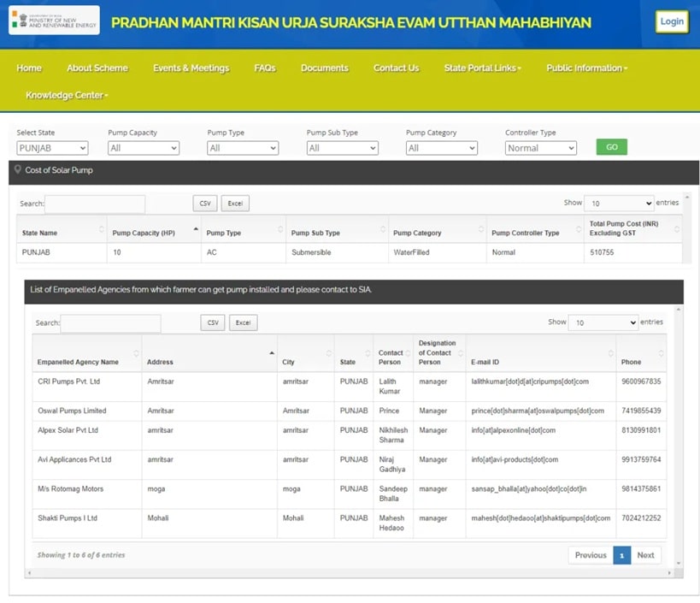This screenshot has height=603, width=700.
Task: Open the Select State dropdown showing PUNJAB
Action: tap(52, 148)
